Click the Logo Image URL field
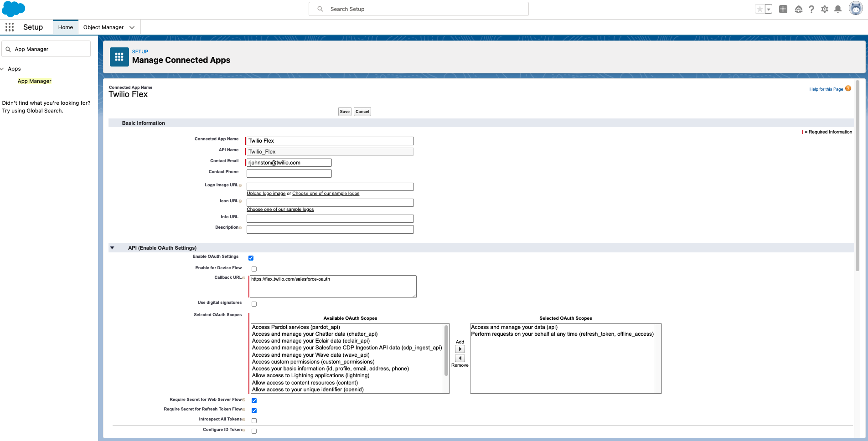The image size is (868, 441). pyautogui.click(x=330, y=187)
